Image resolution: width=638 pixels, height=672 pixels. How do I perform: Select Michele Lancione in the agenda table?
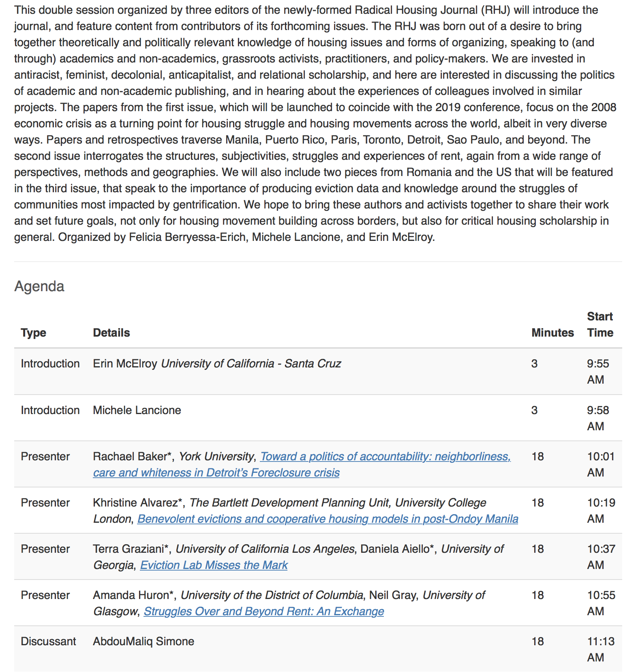137,410
